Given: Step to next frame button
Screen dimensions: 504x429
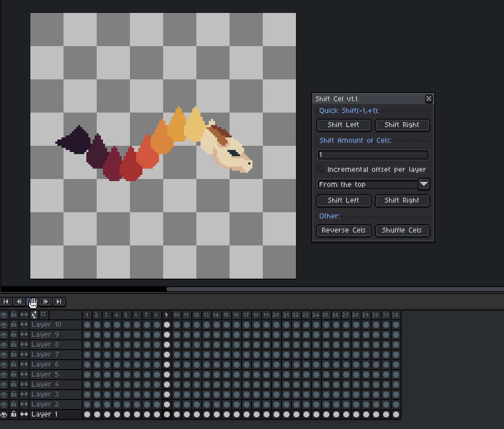Looking at the screenshot, I should pyautogui.click(x=46, y=302).
